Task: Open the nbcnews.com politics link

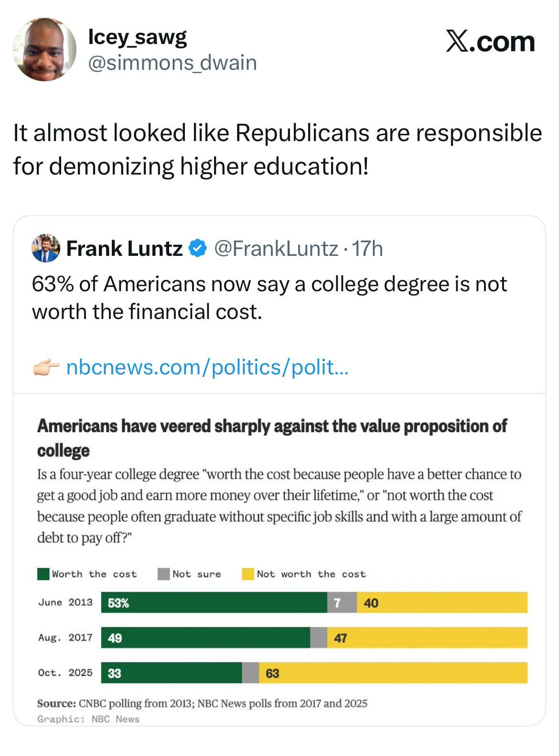Action: [x=207, y=367]
